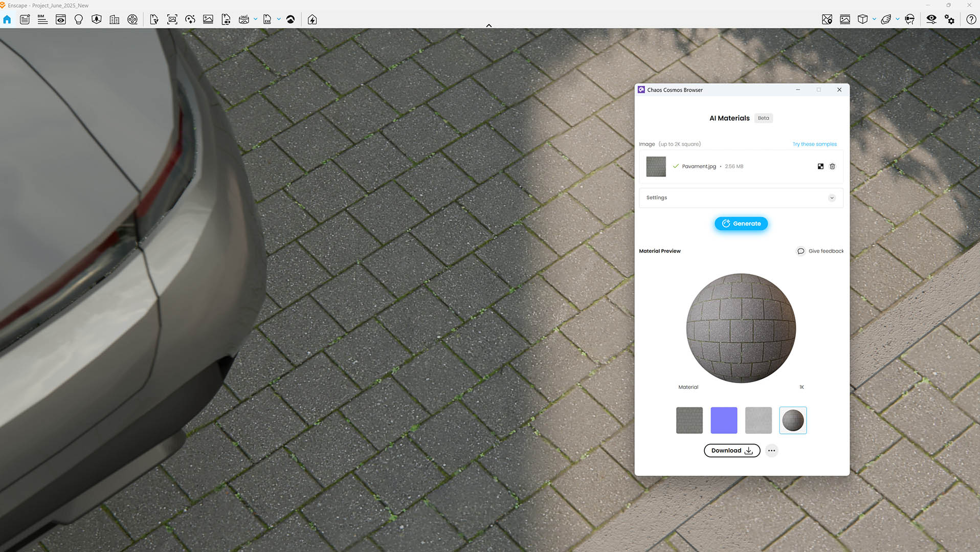Click the Pavament.jpg file name
This screenshot has width=980, height=552.
[x=699, y=167]
